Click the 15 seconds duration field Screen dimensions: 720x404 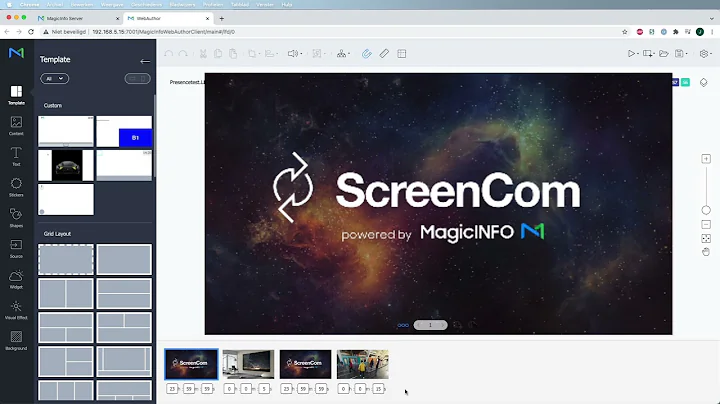tap(378, 389)
